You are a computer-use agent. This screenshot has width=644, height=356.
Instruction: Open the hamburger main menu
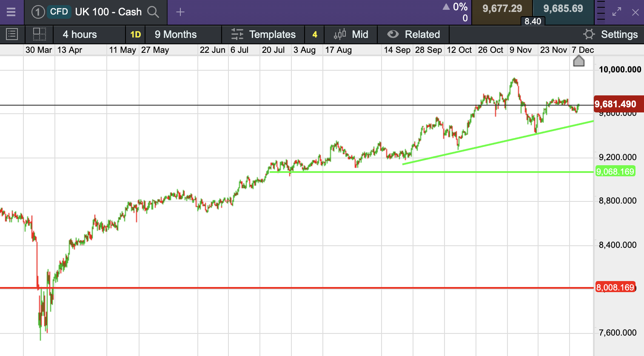(11, 12)
